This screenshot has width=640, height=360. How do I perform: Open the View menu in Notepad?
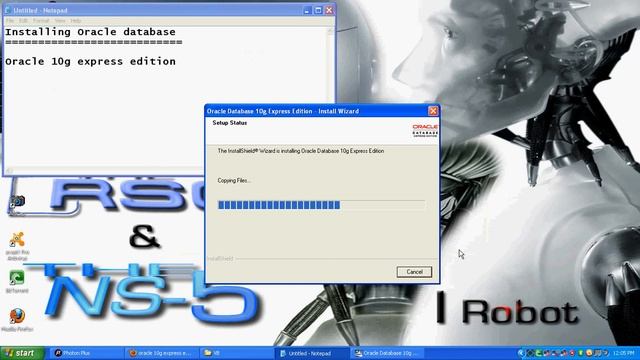[60, 20]
